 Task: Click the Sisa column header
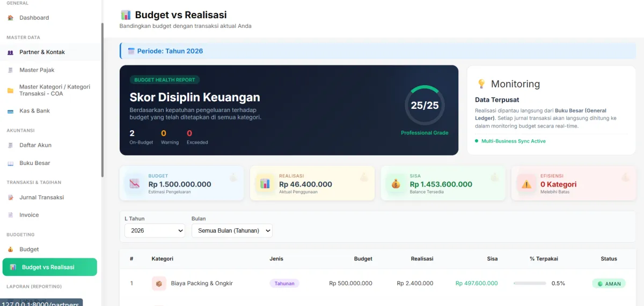[x=492, y=259]
